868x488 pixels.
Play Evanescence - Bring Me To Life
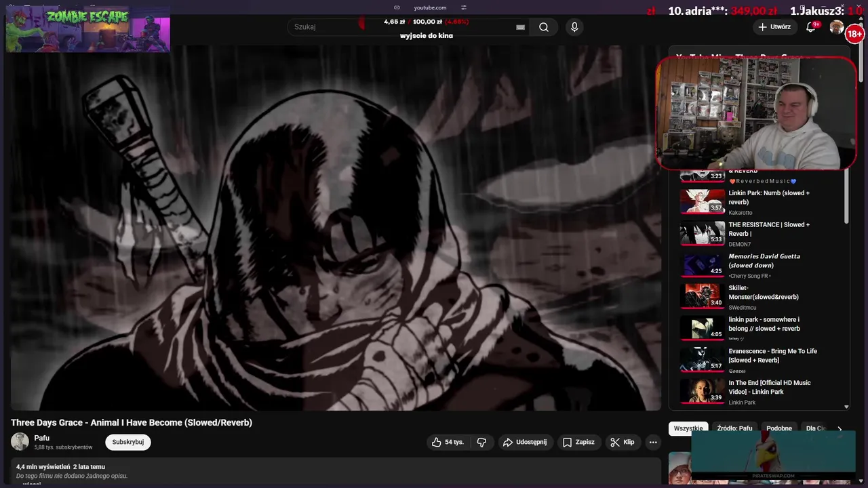[x=772, y=356]
